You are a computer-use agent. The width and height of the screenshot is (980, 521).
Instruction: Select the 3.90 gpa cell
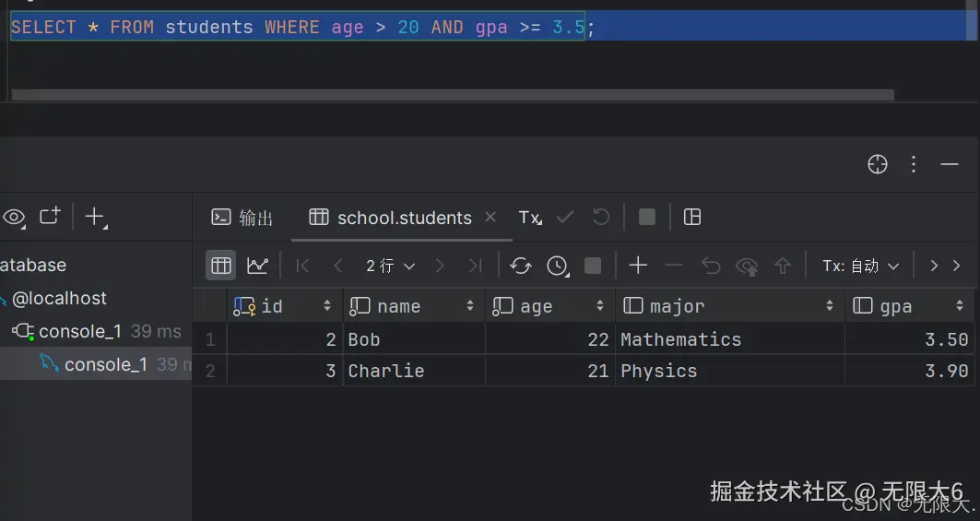tap(910, 371)
